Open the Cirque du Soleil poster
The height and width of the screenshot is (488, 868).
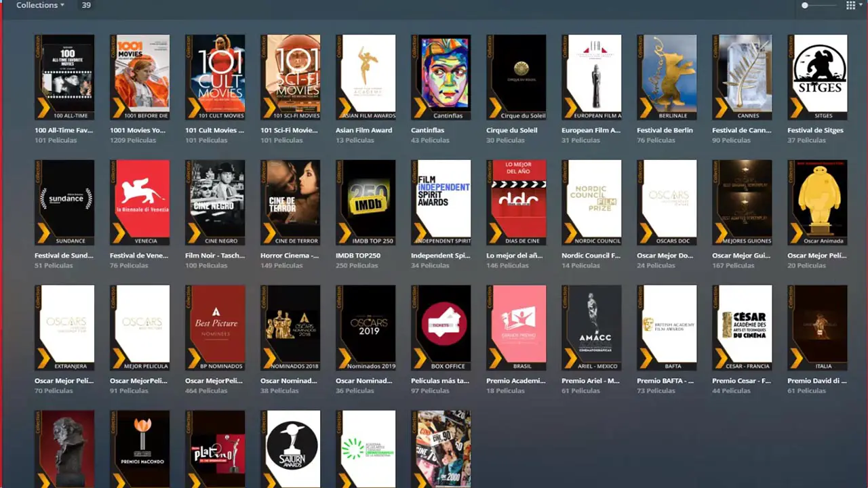click(516, 77)
